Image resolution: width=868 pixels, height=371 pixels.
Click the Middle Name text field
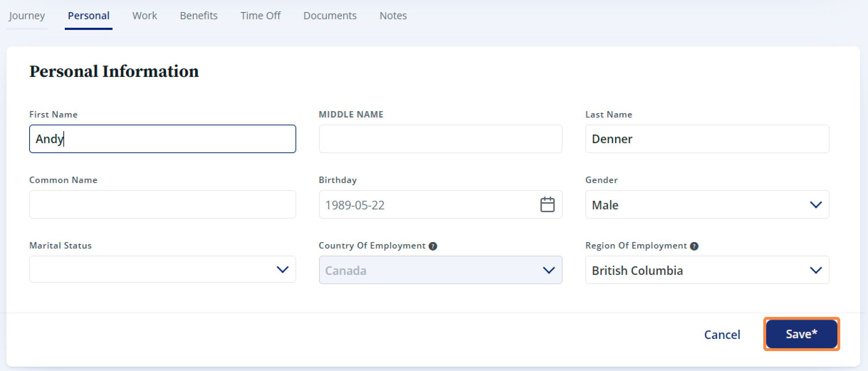(x=440, y=139)
